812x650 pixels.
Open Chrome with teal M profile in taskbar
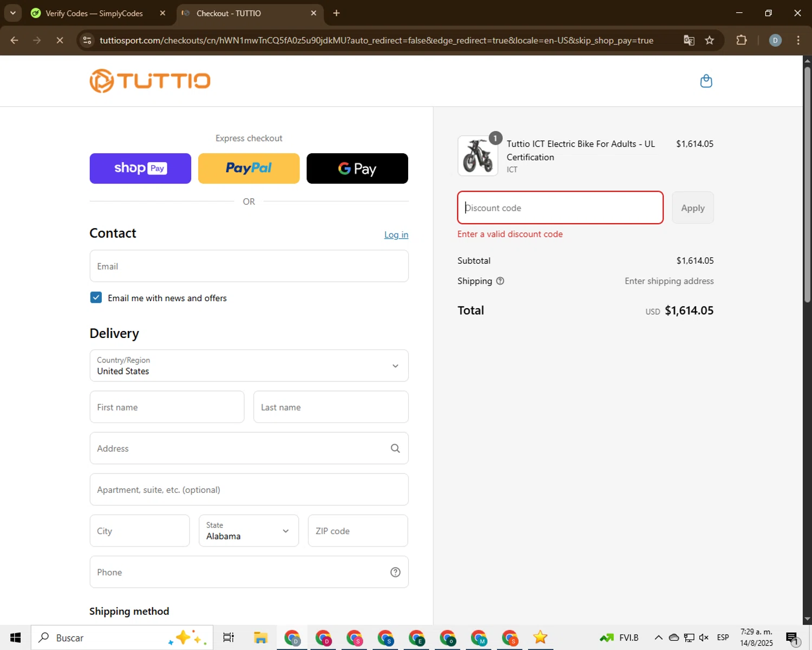pos(479,638)
